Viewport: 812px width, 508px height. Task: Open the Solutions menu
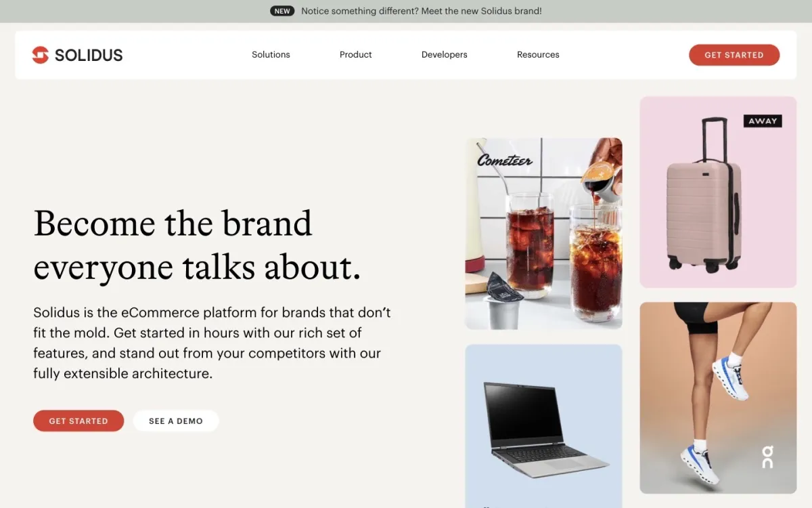point(271,55)
